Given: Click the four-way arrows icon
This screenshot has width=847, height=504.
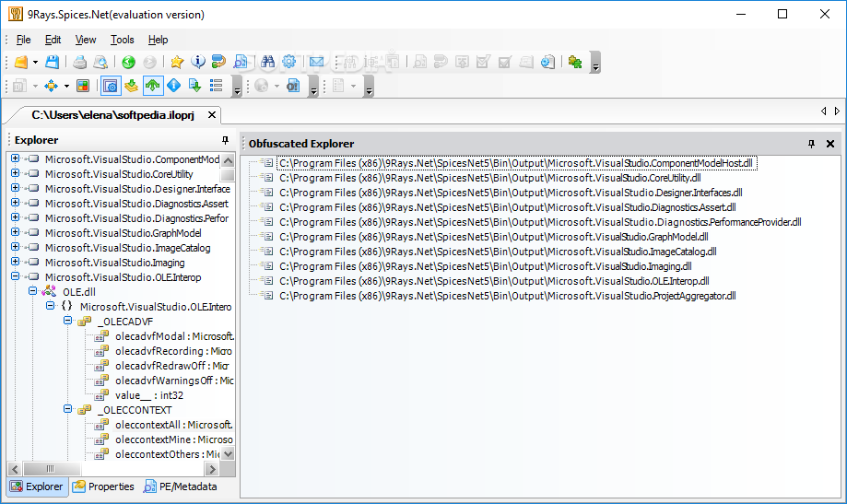Looking at the screenshot, I should 52,86.
